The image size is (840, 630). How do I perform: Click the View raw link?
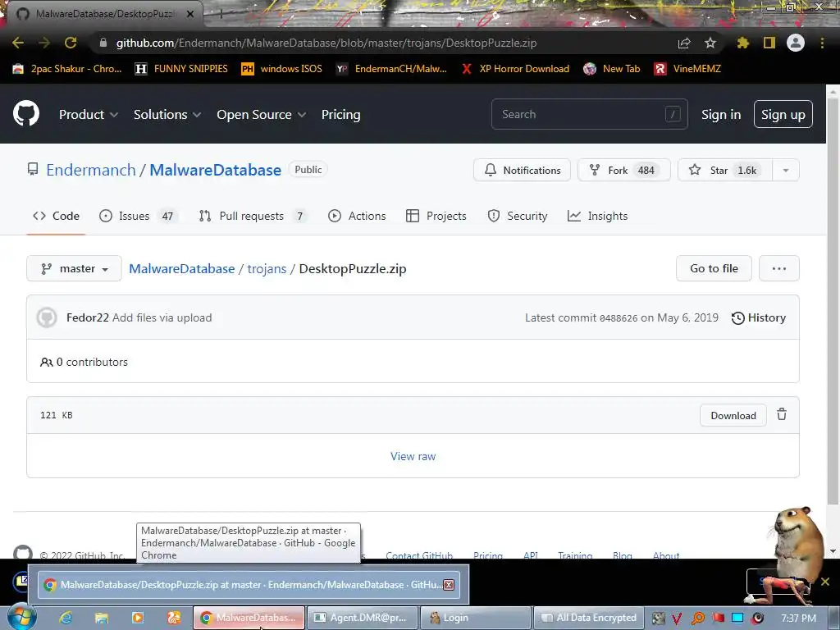(413, 456)
